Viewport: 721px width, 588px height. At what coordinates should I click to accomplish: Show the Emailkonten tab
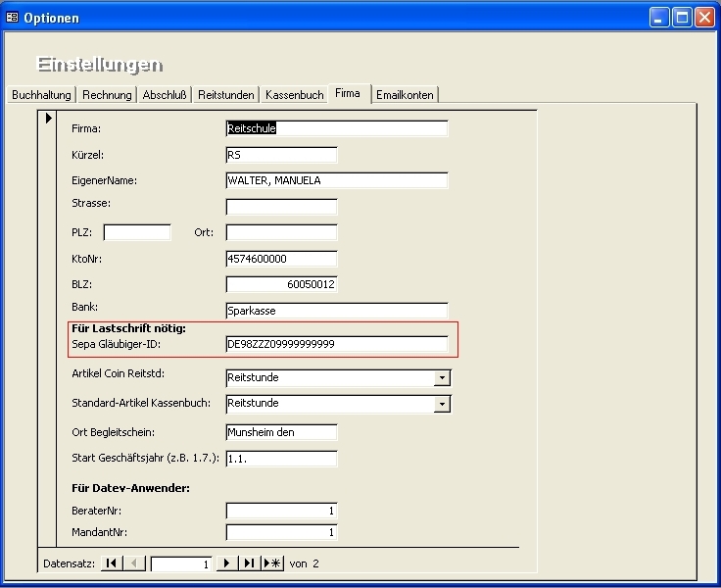[x=405, y=95]
